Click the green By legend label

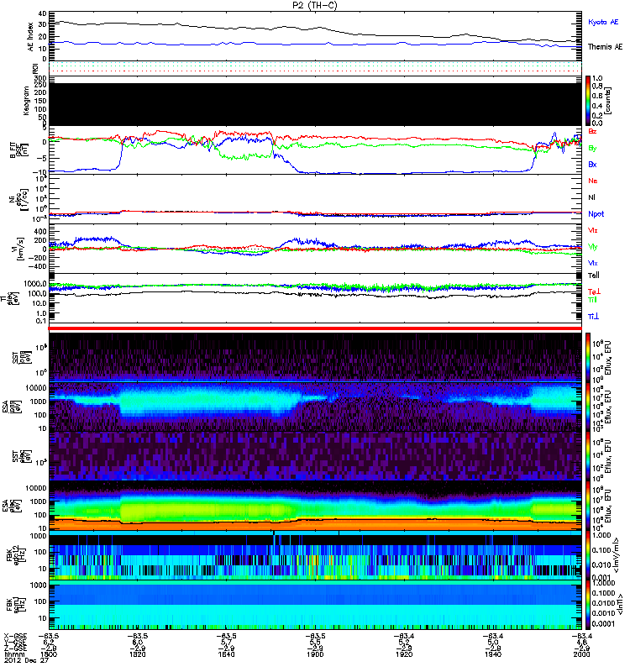[x=592, y=148]
